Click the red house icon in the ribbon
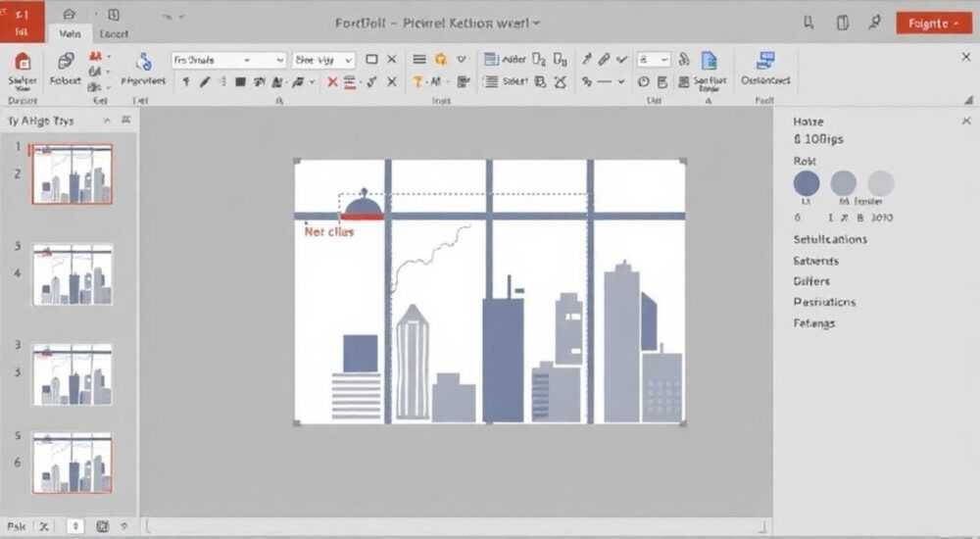Viewport: 980px width, 539px height. point(23,62)
